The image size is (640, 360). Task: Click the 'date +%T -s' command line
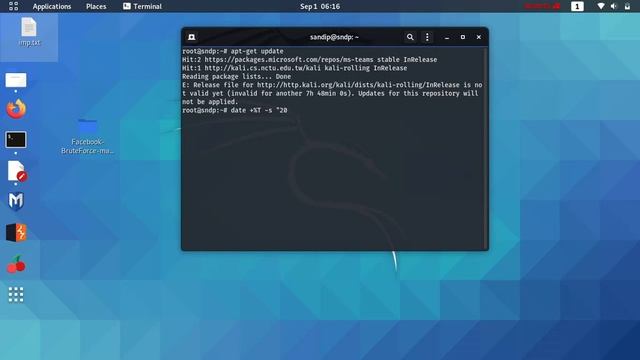click(235, 110)
